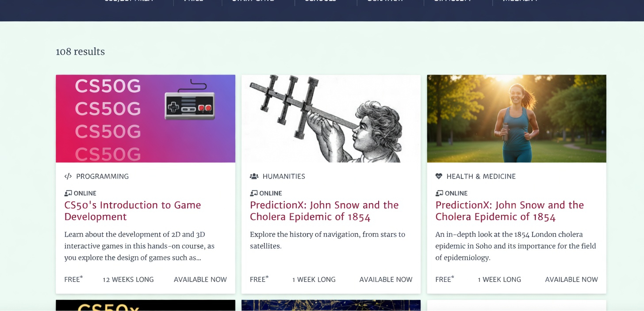Click the Online icon in the Programming card
Viewport: 644px width, 311px height.
pyautogui.click(x=68, y=193)
